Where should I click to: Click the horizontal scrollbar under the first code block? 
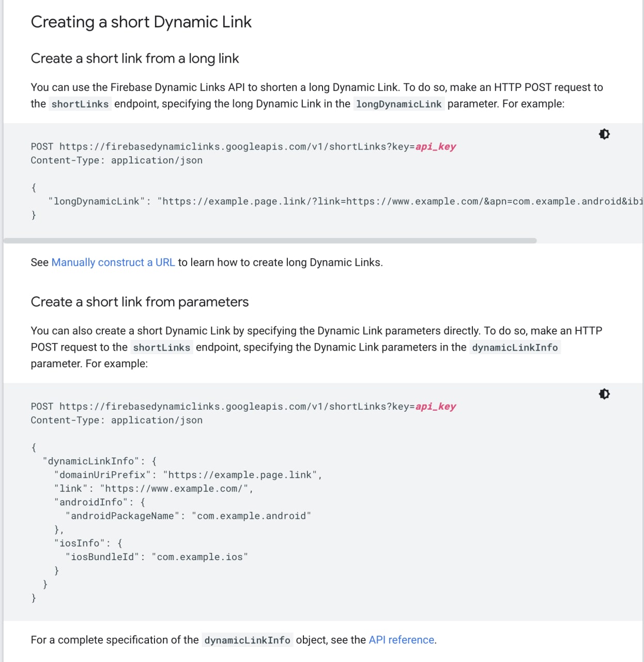tap(270, 240)
